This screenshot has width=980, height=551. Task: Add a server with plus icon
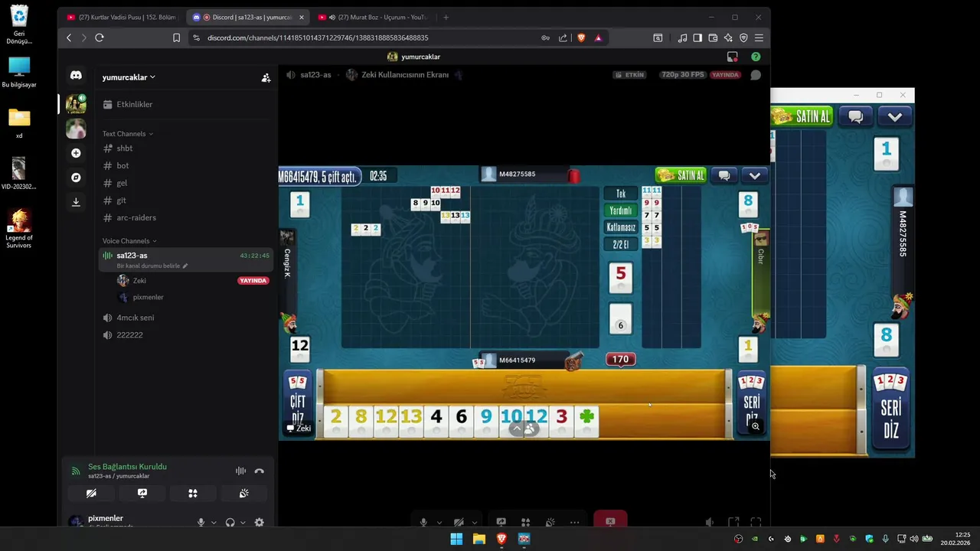click(76, 153)
